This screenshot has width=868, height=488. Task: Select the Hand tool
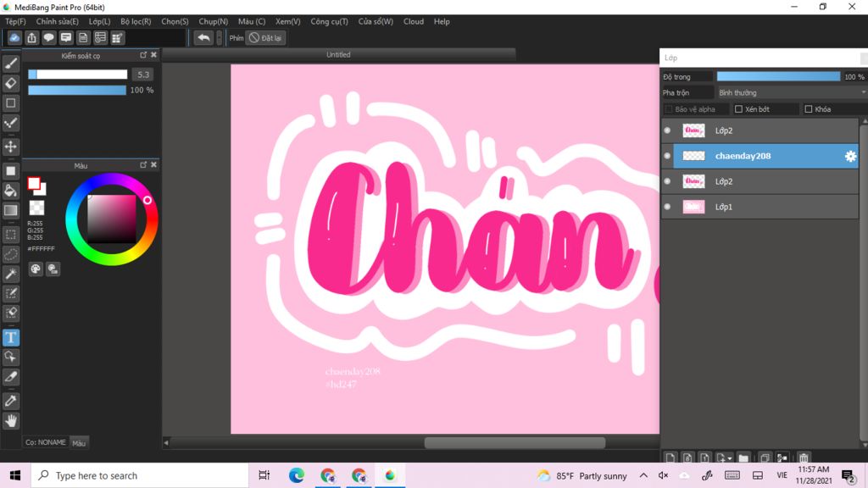pyautogui.click(x=10, y=421)
